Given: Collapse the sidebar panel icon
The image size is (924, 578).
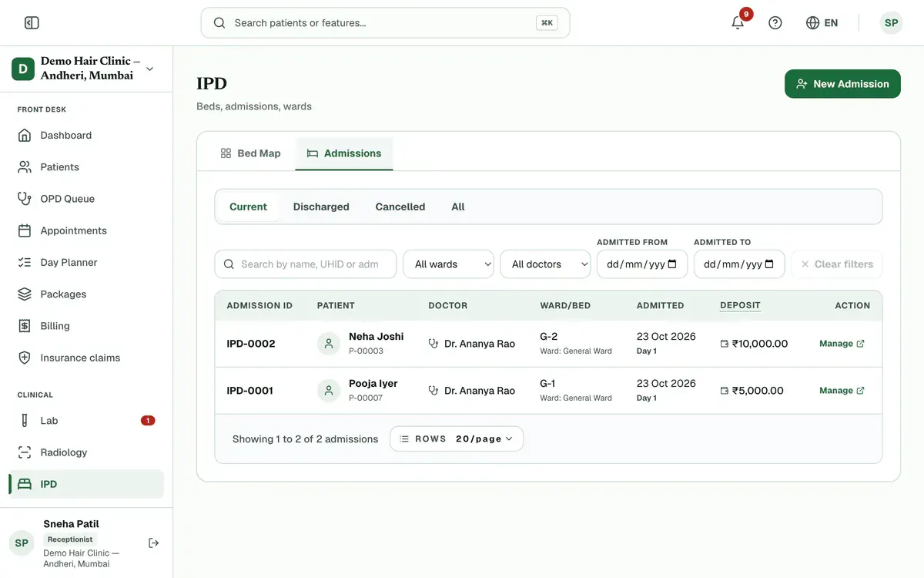Looking at the screenshot, I should (x=32, y=23).
